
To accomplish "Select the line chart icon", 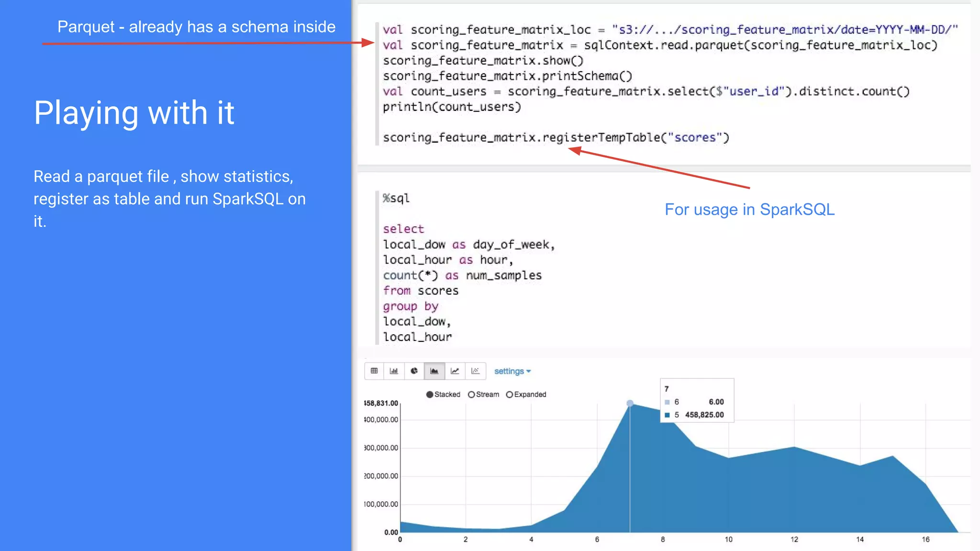I will 455,371.
